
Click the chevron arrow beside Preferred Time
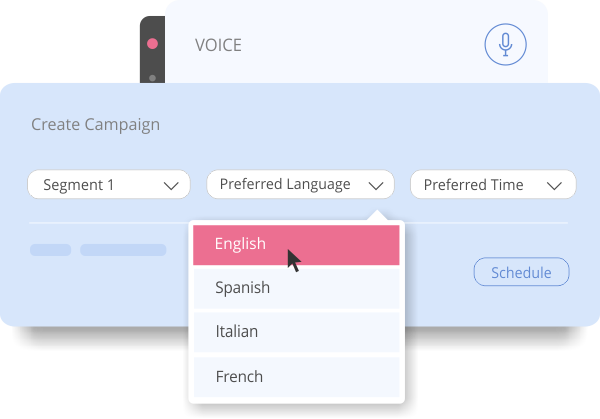click(x=555, y=185)
